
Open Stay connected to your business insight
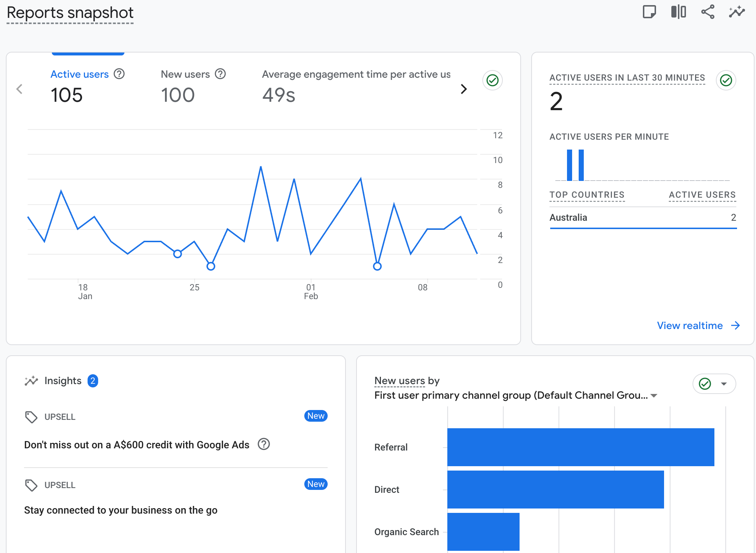(121, 510)
